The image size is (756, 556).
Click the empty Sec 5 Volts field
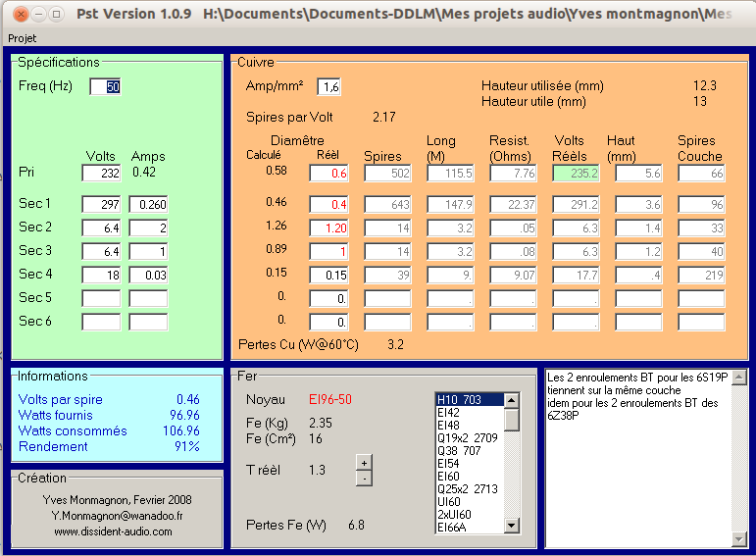(101, 298)
